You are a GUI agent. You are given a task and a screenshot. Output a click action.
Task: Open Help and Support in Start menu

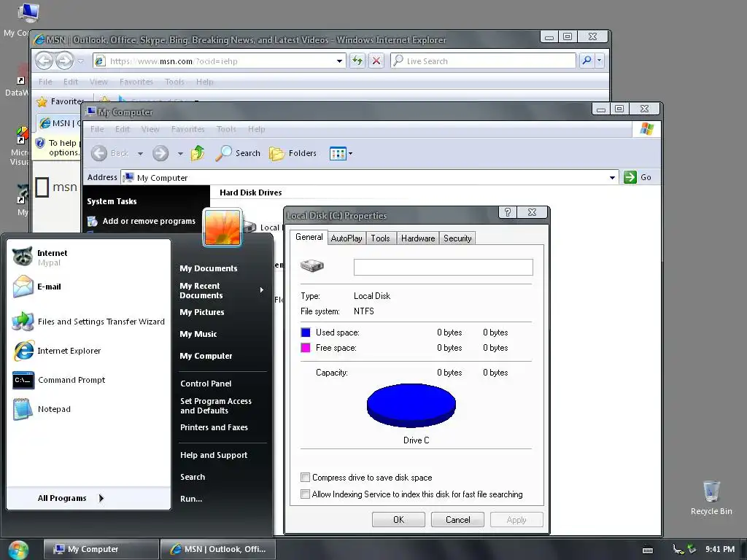[214, 455]
